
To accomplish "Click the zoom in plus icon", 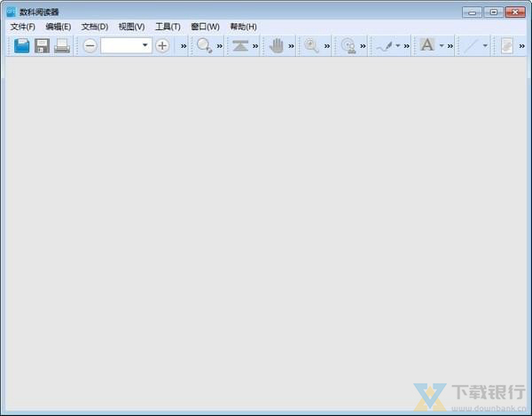I will point(162,45).
